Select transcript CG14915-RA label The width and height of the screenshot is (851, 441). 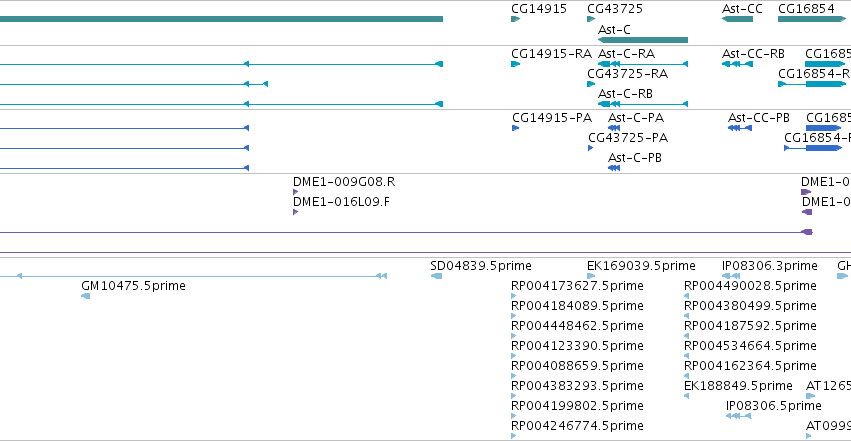(551, 54)
